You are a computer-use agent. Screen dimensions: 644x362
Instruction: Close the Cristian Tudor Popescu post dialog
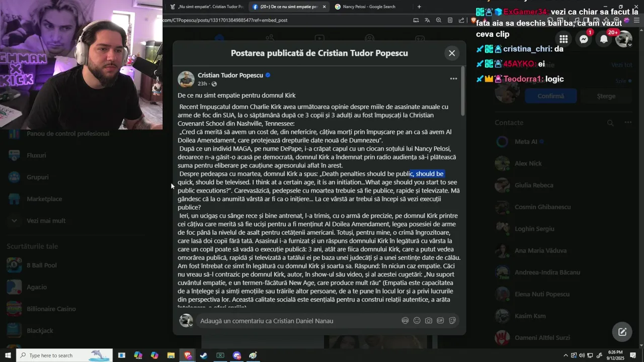point(452,53)
